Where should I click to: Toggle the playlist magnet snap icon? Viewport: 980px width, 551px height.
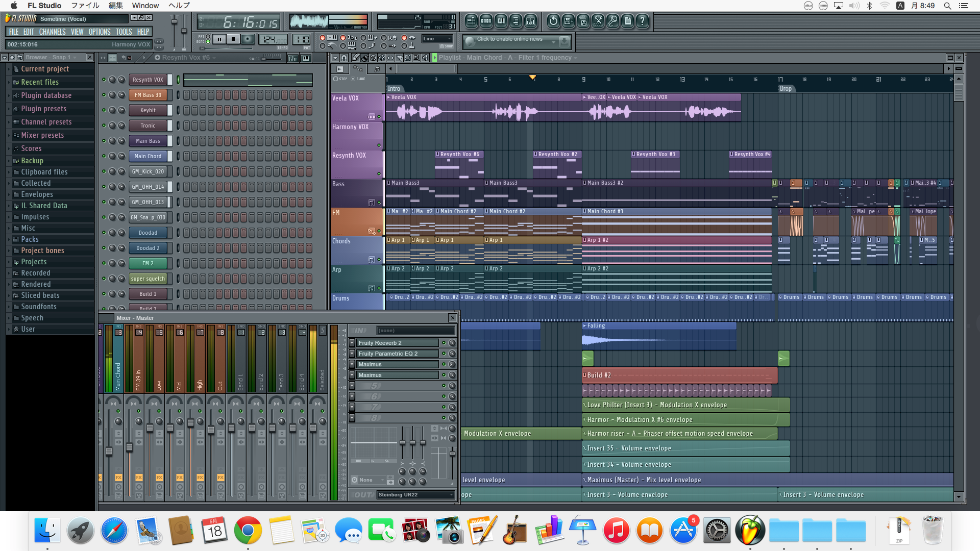(344, 58)
